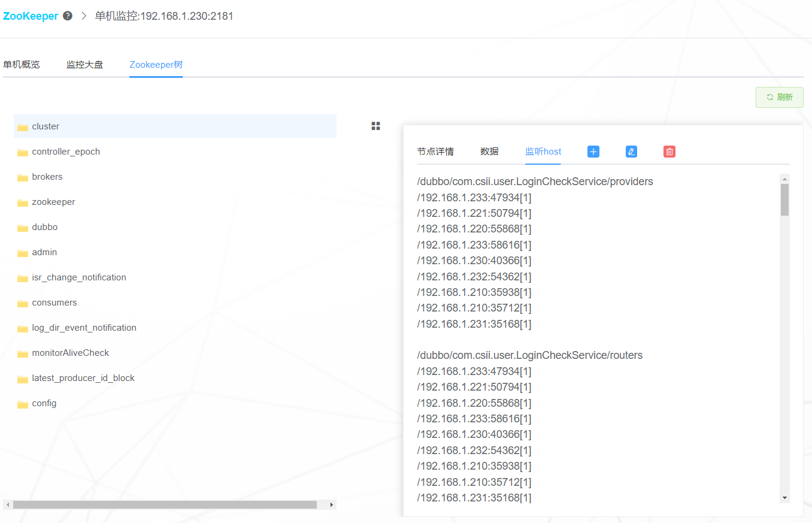The height and width of the screenshot is (523, 812).
Task: Click the vertical scrollbar thumb in host list
Action: [x=784, y=199]
